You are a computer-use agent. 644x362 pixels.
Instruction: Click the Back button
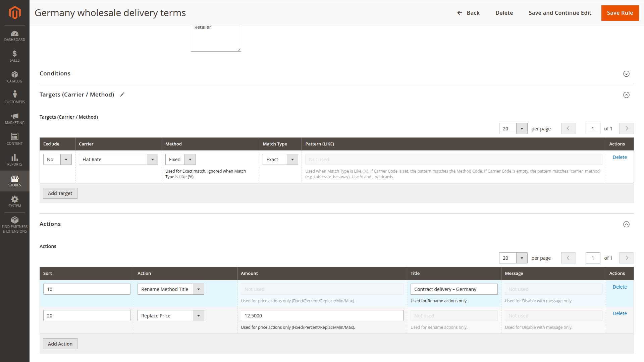pyautogui.click(x=468, y=13)
